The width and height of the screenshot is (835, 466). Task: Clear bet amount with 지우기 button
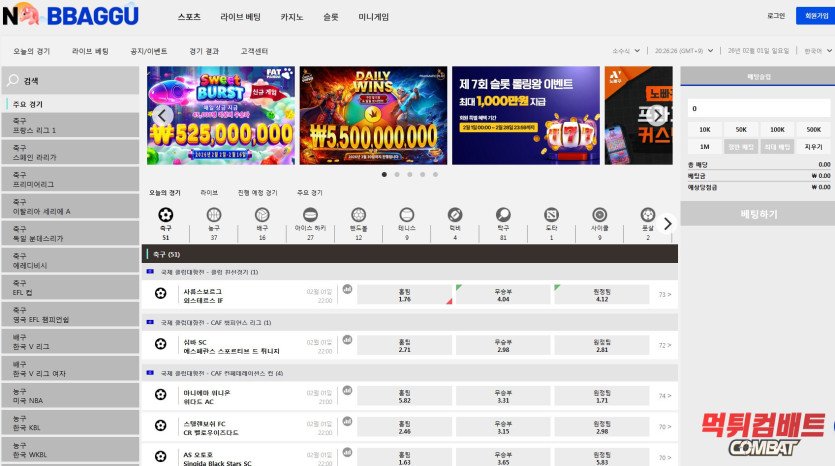(x=813, y=146)
